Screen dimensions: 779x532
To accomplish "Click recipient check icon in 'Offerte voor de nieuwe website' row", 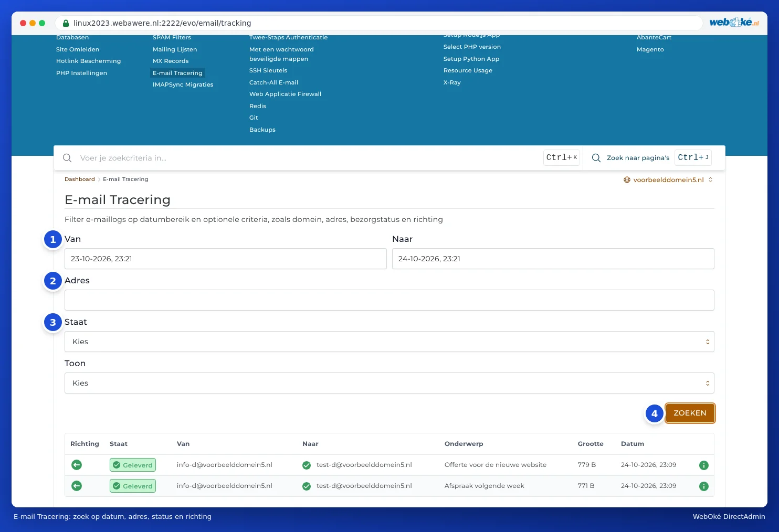I will click(x=307, y=465).
